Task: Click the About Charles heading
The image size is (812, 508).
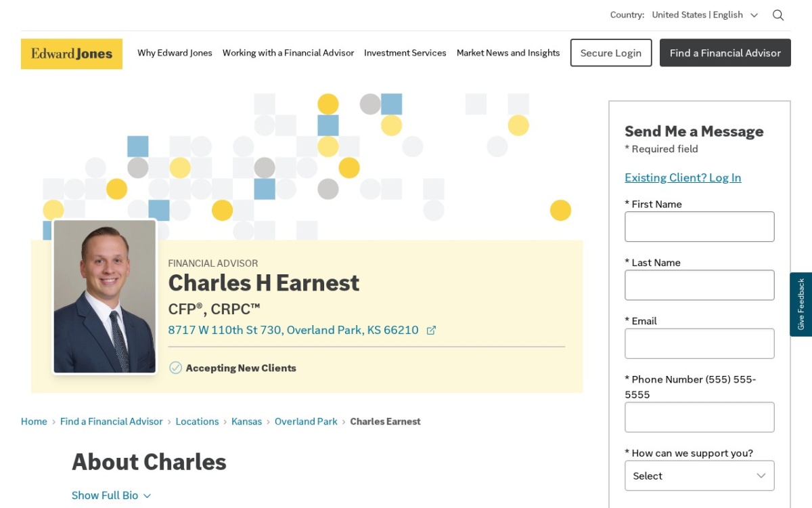Action: 149,462
